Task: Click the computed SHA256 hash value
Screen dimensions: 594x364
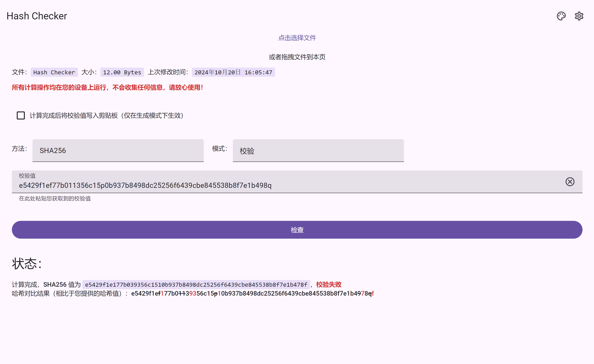Action: [x=196, y=285]
